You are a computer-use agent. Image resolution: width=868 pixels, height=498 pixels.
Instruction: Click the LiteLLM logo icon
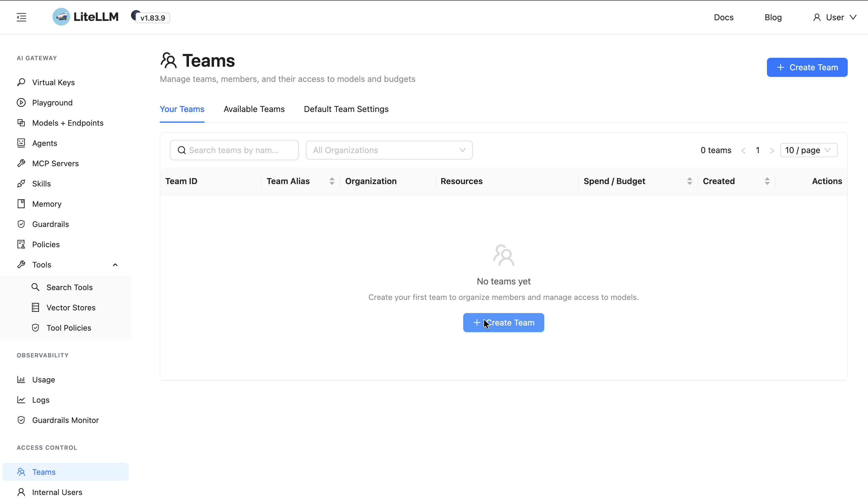tap(61, 17)
